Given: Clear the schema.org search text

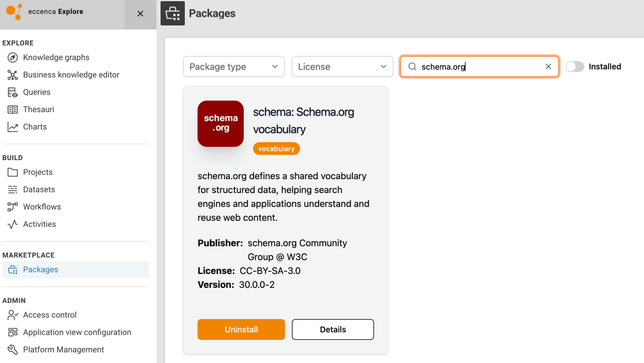Looking at the screenshot, I should 548,66.
